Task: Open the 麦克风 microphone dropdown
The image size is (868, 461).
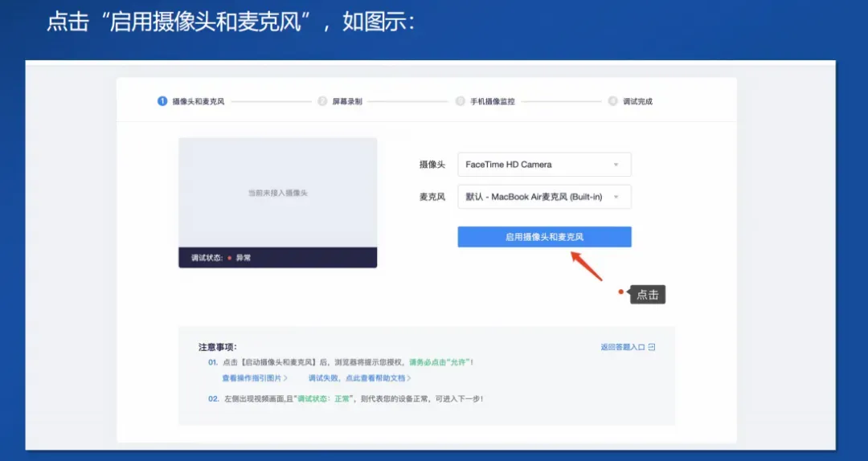Action: tap(544, 197)
